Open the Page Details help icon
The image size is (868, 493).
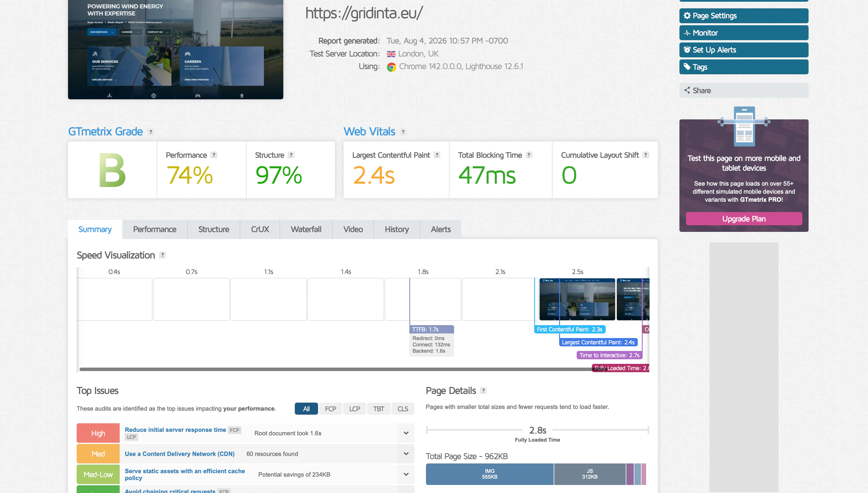[484, 390]
